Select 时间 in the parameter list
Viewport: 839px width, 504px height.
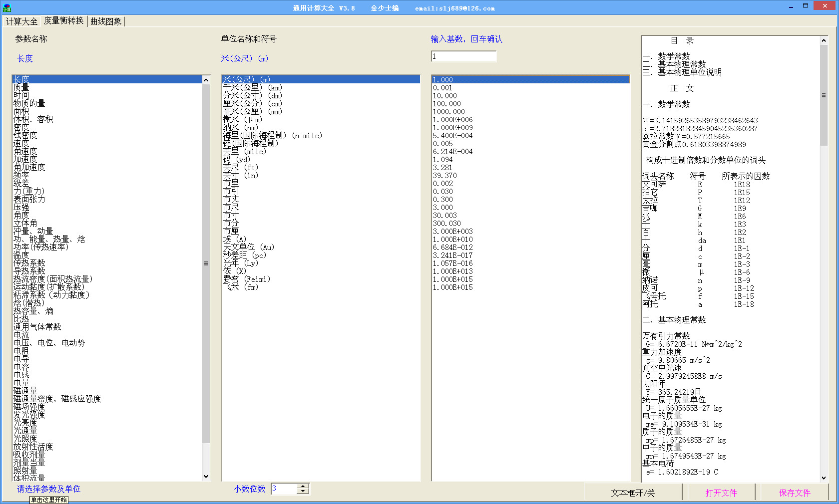click(107, 95)
